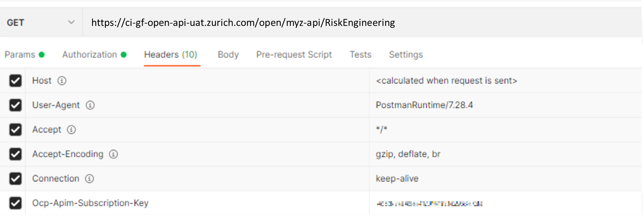Click the request URL input field
The height and width of the screenshot is (217, 644).
362,23
